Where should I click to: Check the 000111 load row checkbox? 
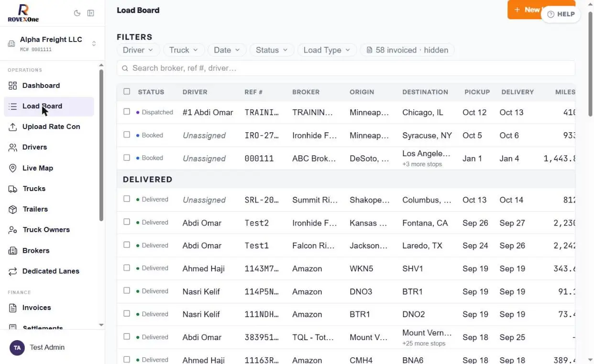coord(127,158)
